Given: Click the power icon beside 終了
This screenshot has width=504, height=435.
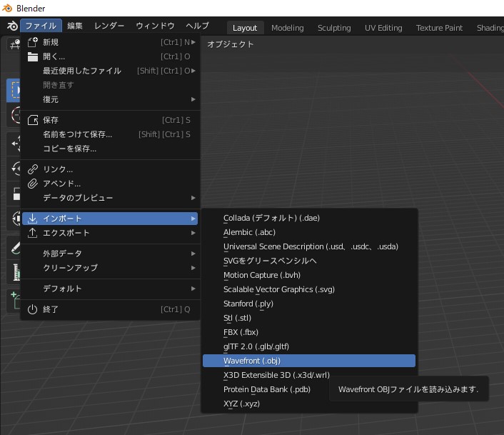Looking at the screenshot, I should 32,309.
